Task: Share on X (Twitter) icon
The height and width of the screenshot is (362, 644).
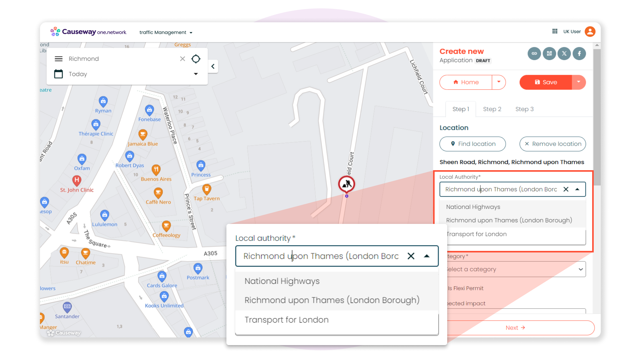Action: click(564, 53)
